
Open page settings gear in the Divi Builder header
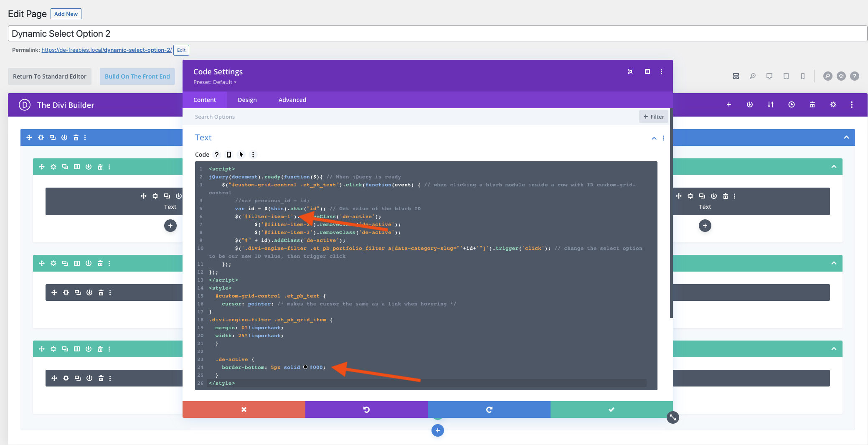pos(833,104)
